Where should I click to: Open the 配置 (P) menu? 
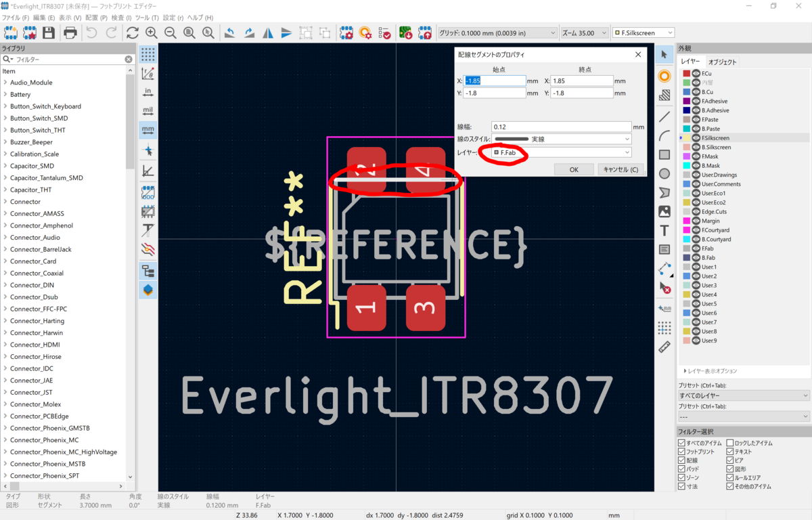click(96, 18)
